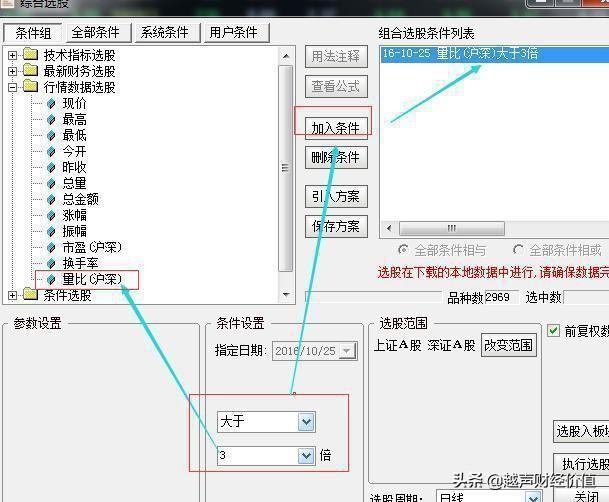Click the 最新财务选股 folder icon
Screen dimensions: 609x502
[30, 71]
